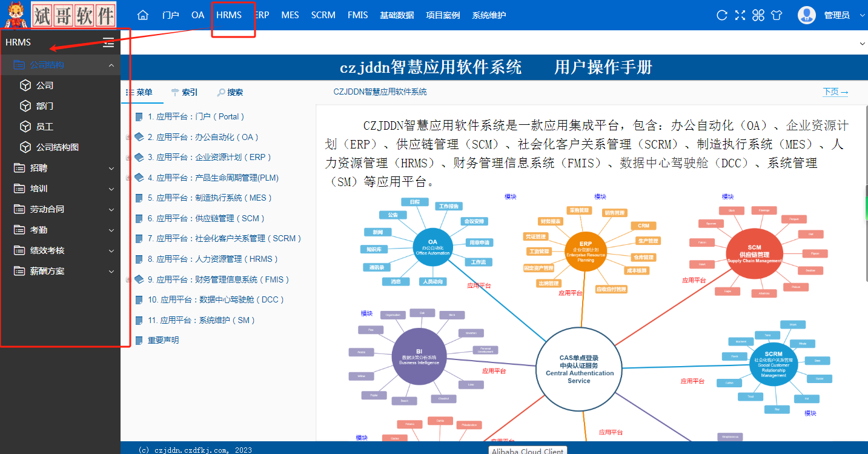Open manual entry 11. 系统维护 (SM)
This screenshot has height=454, width=868.
pos(202,320)
